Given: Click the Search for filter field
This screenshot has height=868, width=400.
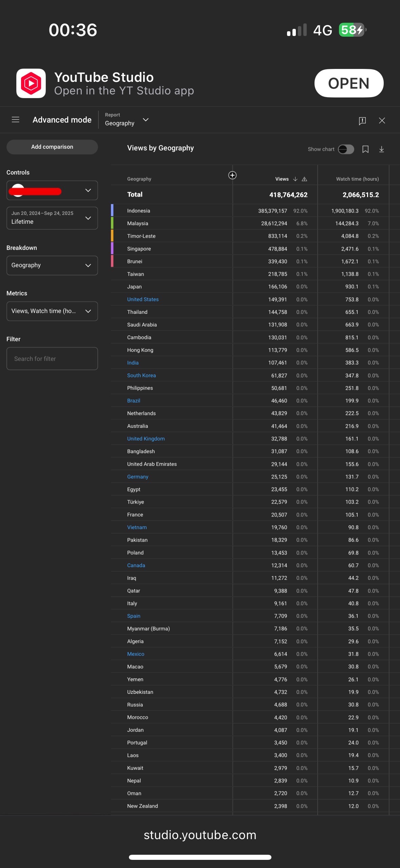Looking at the screenshot, I should pos(52,359).
